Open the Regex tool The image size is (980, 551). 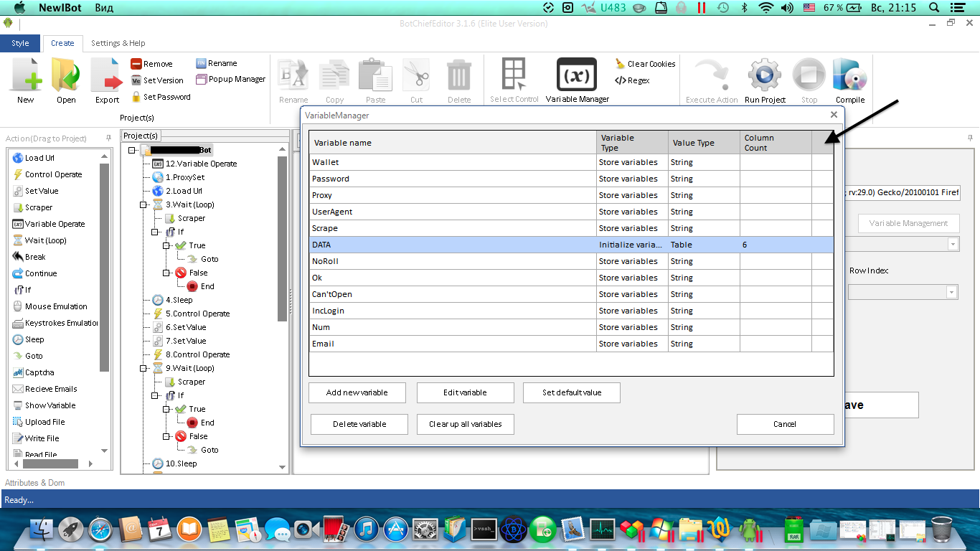pos(620,80)
